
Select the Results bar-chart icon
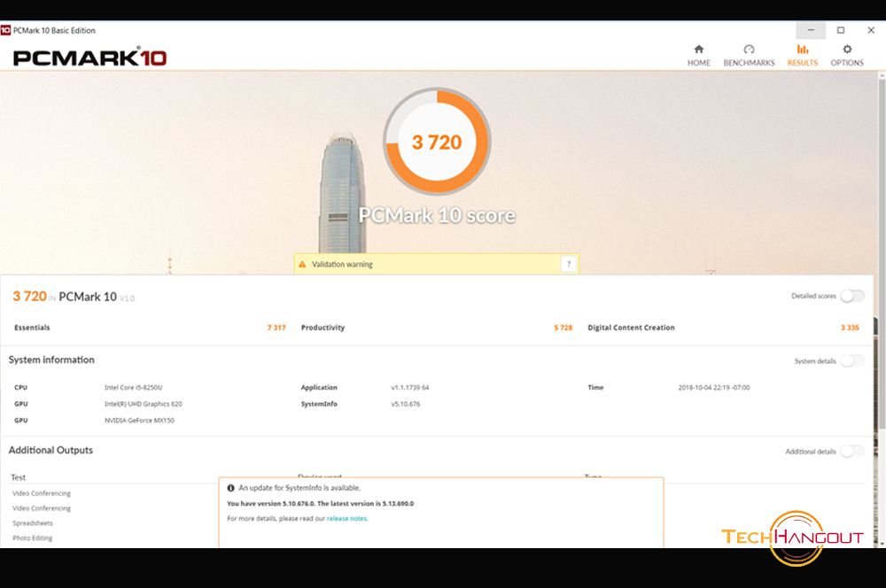(x=803, y=49)
